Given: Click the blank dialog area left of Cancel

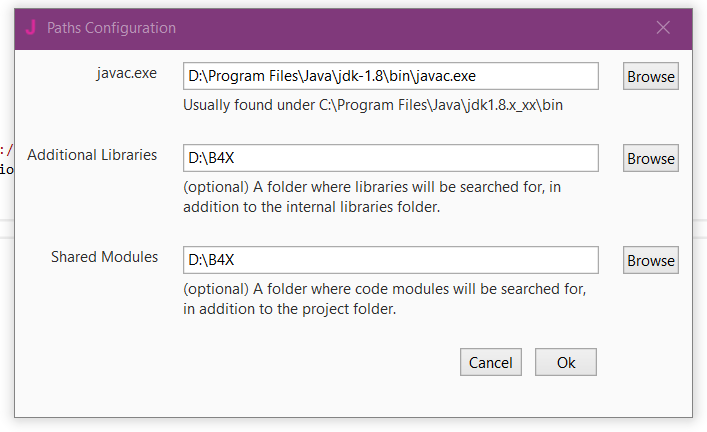Looking at the screenshot, I should tap(250, 362).
